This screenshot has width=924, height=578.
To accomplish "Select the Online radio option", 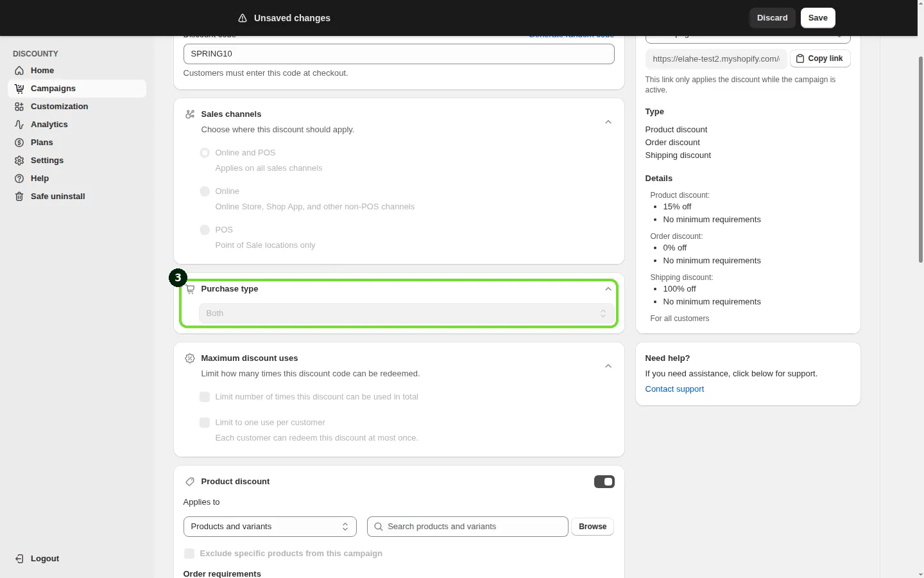I will tap(205, 191).
